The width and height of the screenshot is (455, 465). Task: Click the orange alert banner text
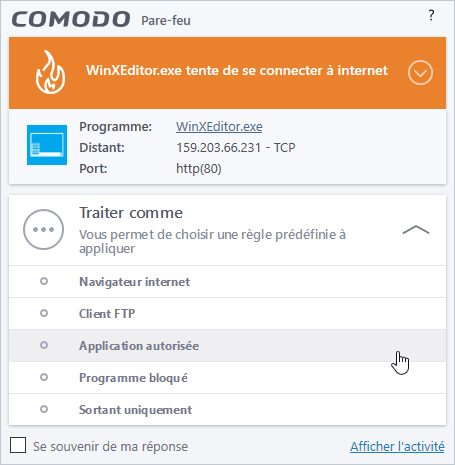coord(237,71)
